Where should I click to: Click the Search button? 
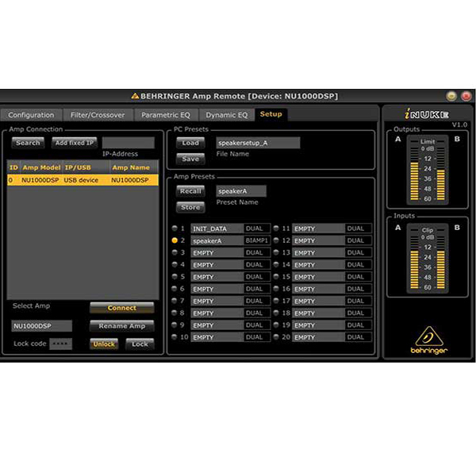(x=28, y=143)
